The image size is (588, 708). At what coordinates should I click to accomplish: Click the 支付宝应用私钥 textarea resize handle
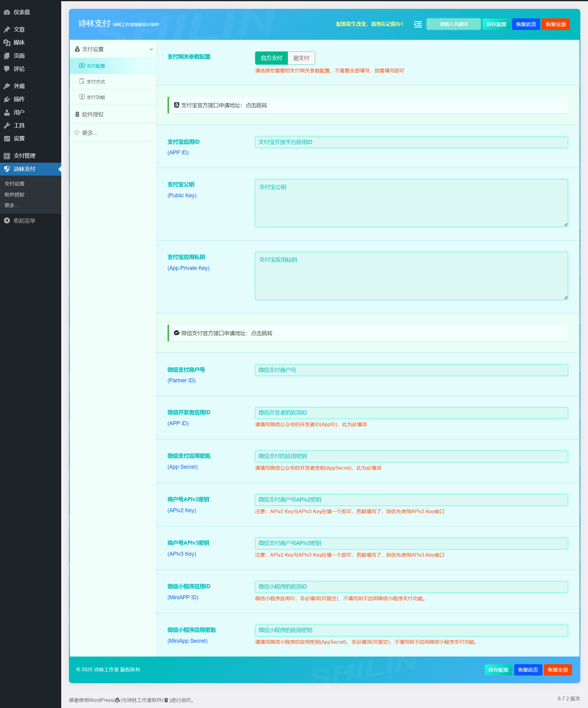coord(565,297)
